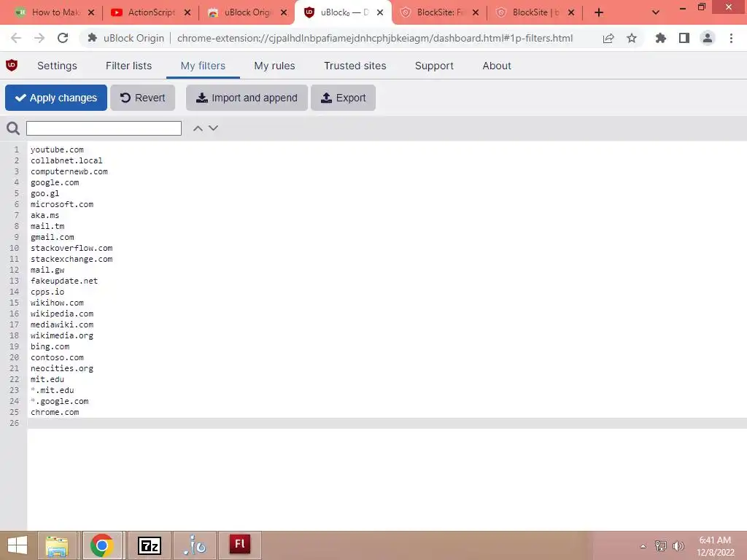Click the computernewb.com filter line
This screenshot has width=747, height=560.
pyautogui.click(x=69, y=171)
